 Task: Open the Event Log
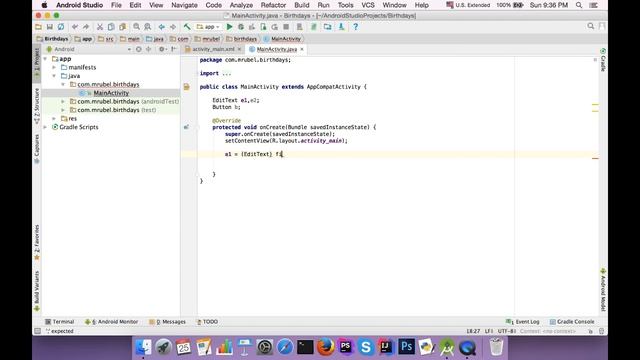point(522,322)
